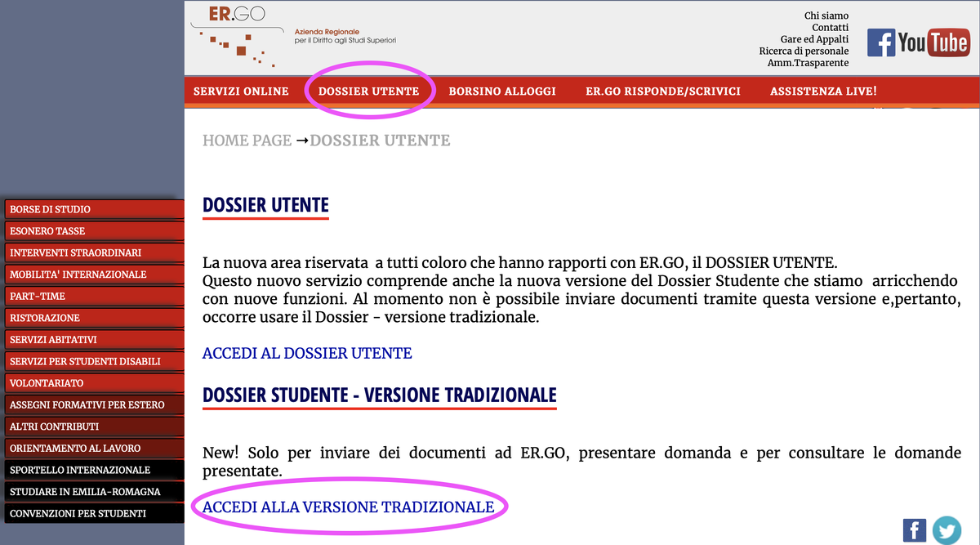Viewport: 980px width, 545px height.
Task: Open the Contatti link
Action: pyautogui.click(x=830, y=28)
